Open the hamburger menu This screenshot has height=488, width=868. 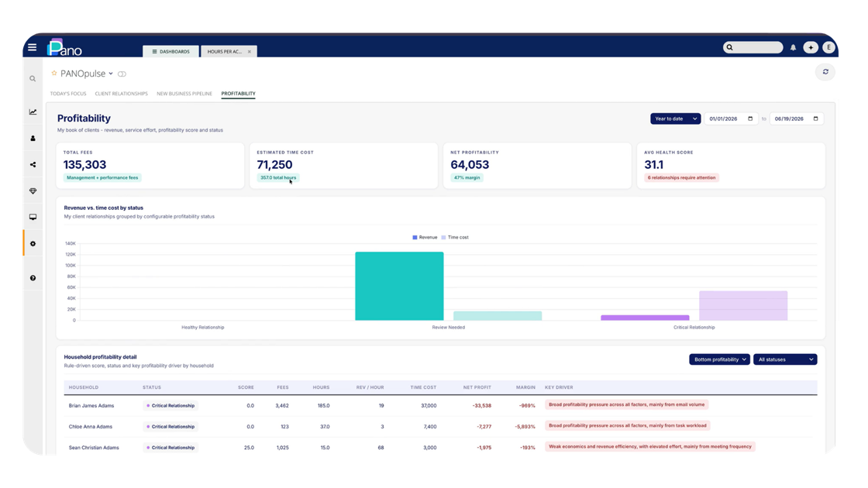pos(32,47)
